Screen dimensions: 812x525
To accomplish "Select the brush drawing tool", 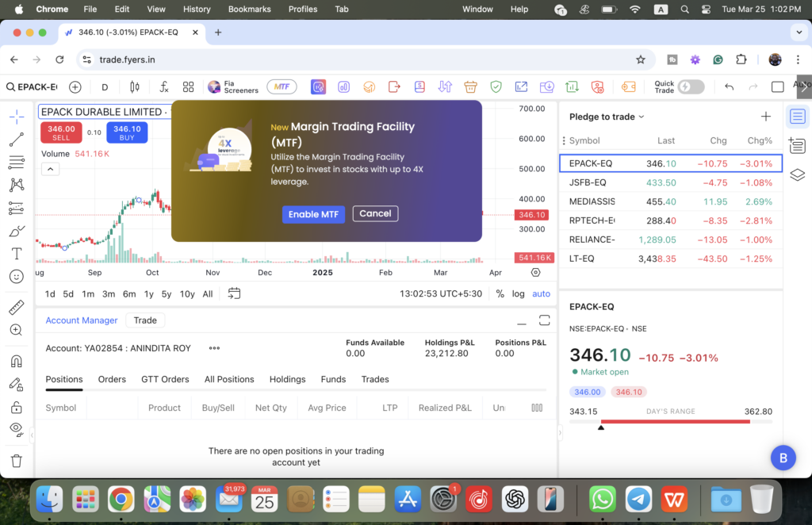I will [x=17, y=231].
